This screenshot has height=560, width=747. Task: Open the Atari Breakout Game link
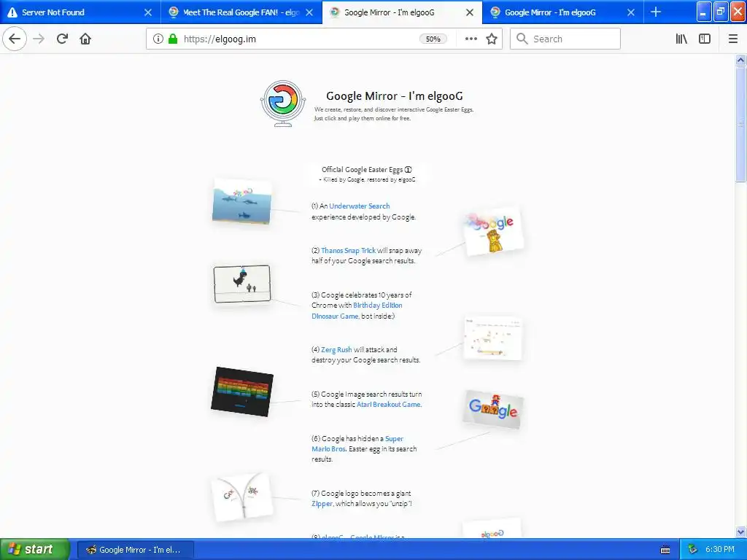tap(388, 404)
